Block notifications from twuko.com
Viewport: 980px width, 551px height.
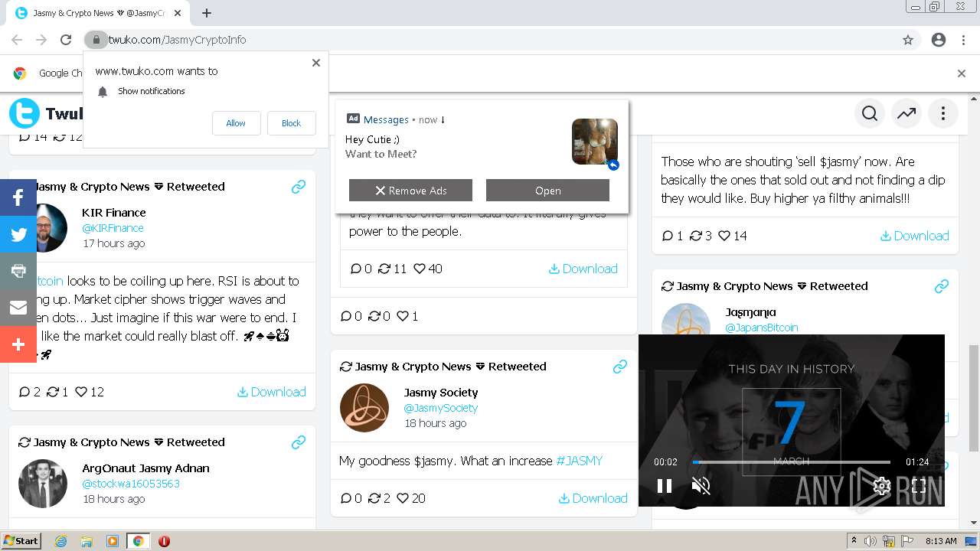tap(291, 123)
